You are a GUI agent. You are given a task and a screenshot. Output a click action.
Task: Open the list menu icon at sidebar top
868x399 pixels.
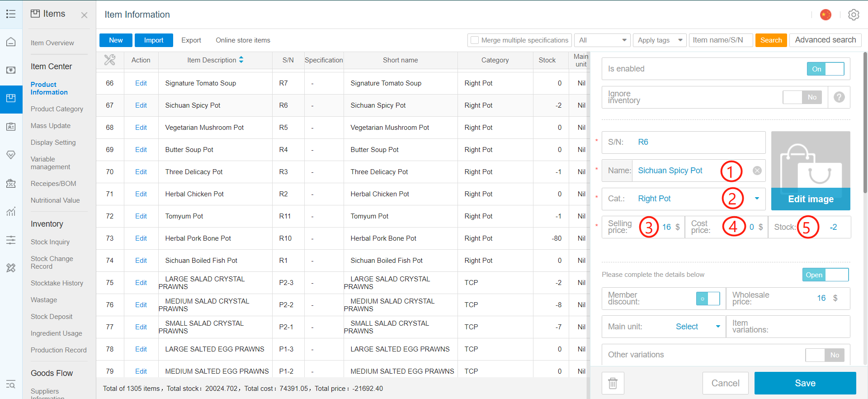[x=11, y=14]
